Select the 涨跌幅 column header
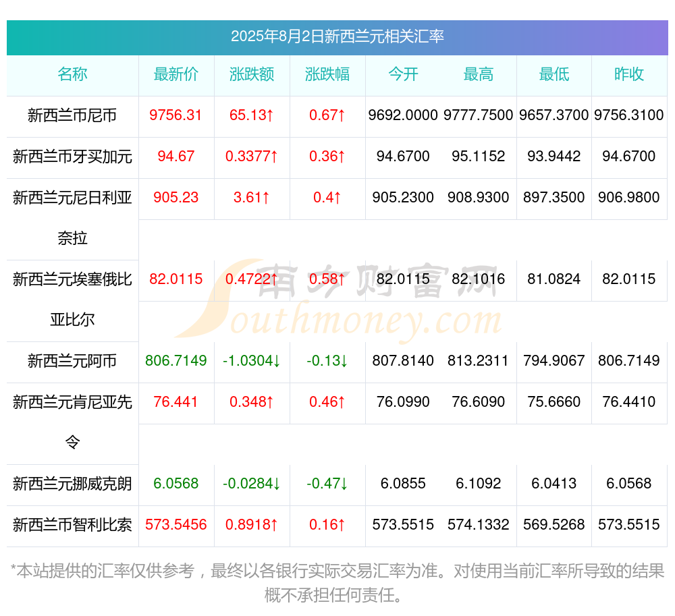 point(327,74)
